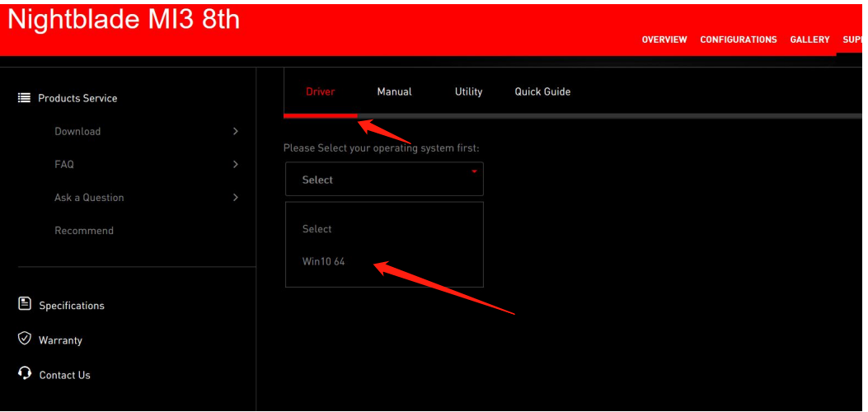Click the Specifications document icon
868x412 pixels.
point(24,304)
